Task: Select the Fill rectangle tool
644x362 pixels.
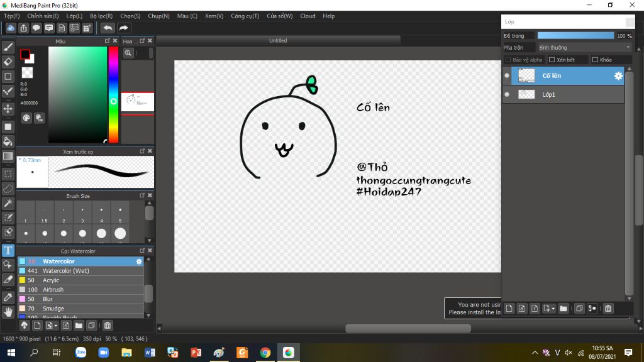Action: 8,127
